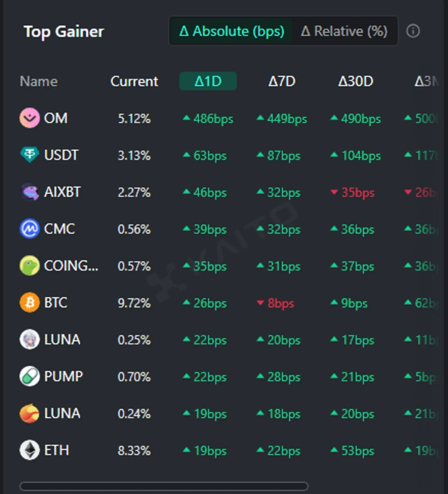The image size is (448, 494).
Task: Click the CMC CoinMarketCap icon
Action: tap(30, 229)
